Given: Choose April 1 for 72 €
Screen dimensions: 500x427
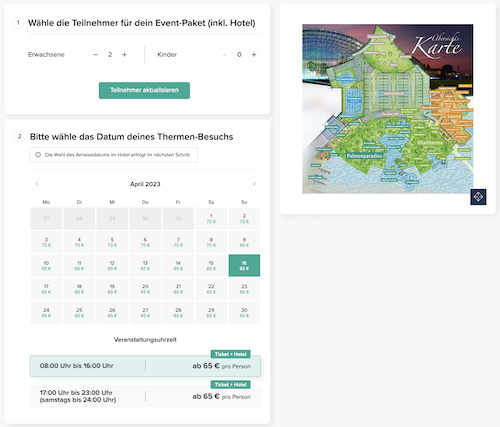Looking at the screenshot, I should 211,219.
